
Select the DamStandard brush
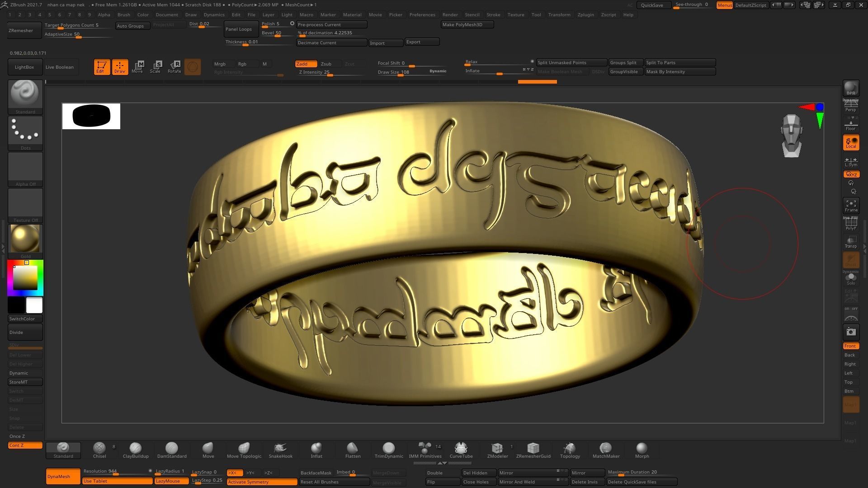point(172,450)
